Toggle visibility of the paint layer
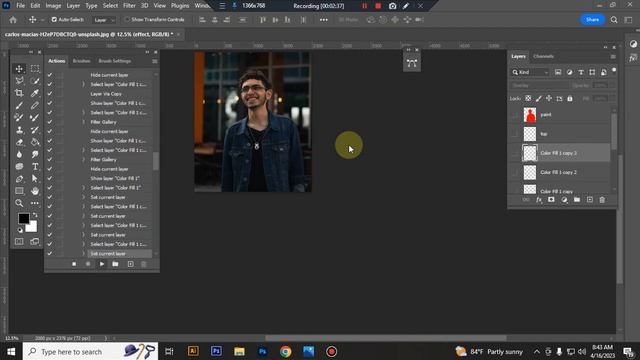Image resolution: width=640 pixels, height=360 pixels. click(x=515, y=115)
